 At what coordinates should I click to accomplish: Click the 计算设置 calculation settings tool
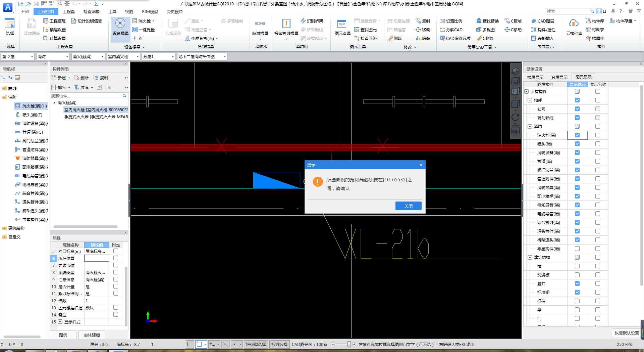click(x=54, y=38)
